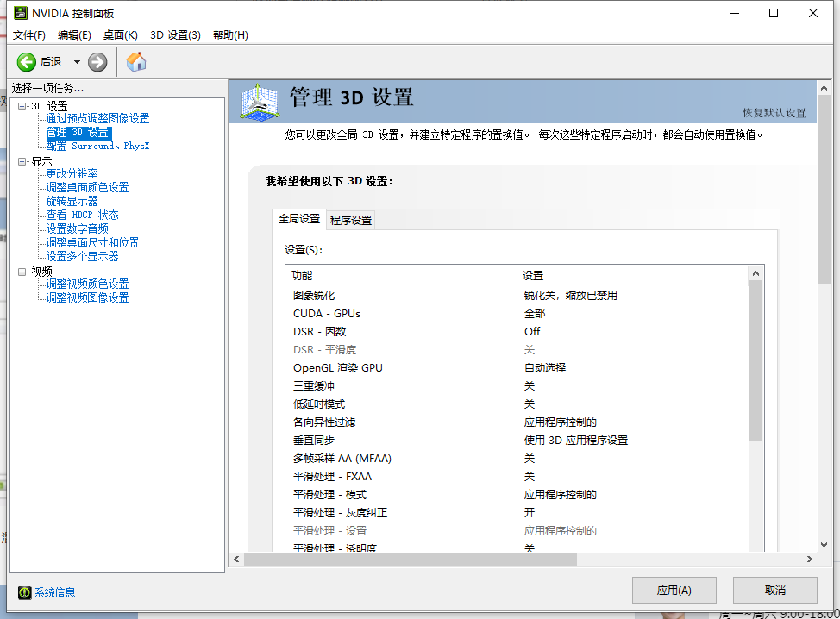Select the 垂直同步 setting row
This screenshot has height=619, width=840.
click(312, 440)
